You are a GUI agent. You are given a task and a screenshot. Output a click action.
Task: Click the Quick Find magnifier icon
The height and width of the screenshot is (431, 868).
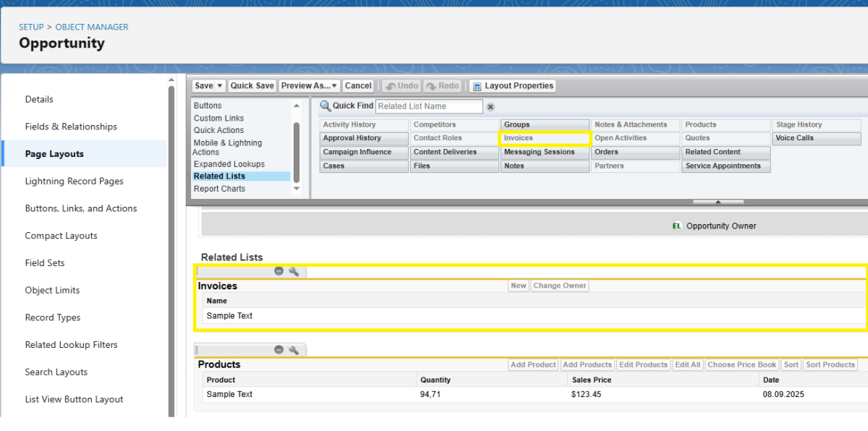pyautogui.click(x=325, y=106)
